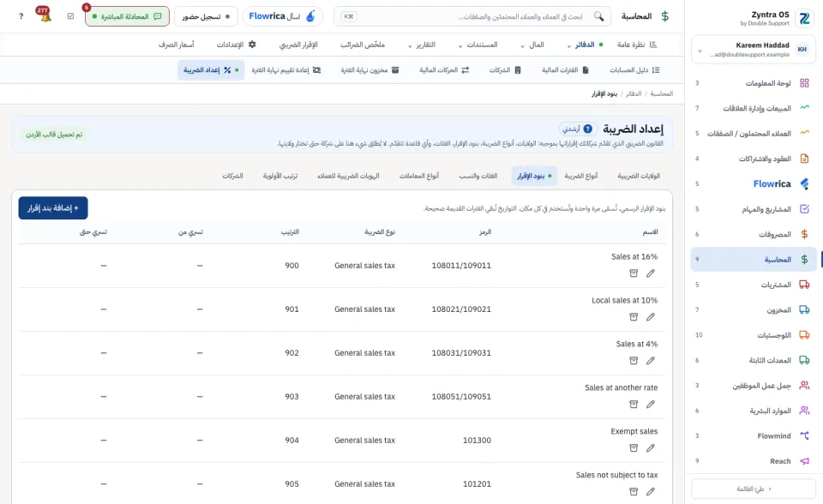Open المصروفات module in sidebar
823x504 pixels.
[x=754, y=234]
